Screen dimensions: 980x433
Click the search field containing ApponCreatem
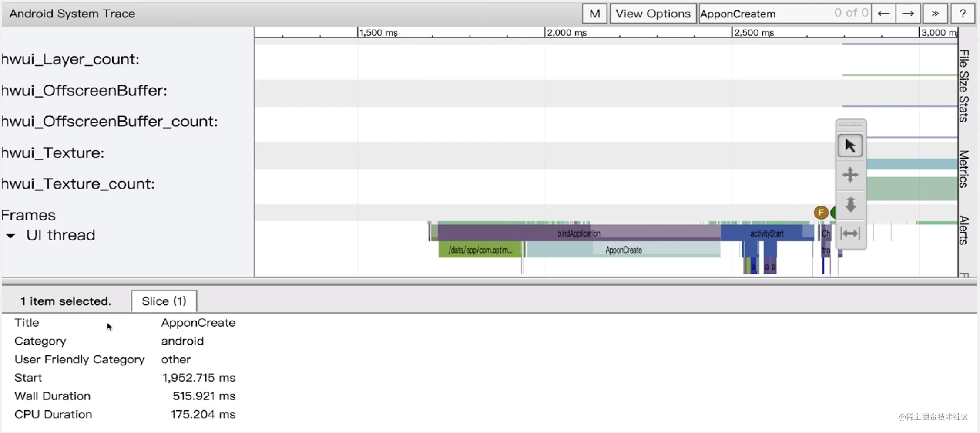tap(785, 14)
